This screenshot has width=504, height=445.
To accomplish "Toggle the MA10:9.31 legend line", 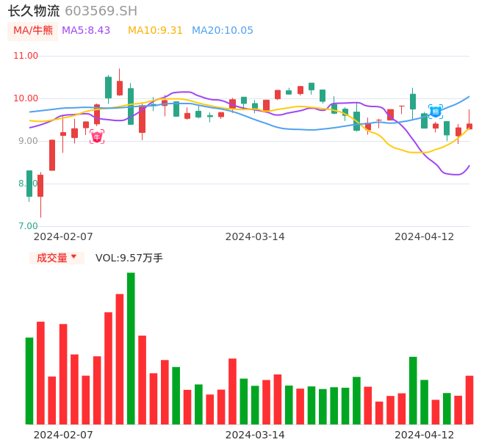I will click(x=155, y=31).
